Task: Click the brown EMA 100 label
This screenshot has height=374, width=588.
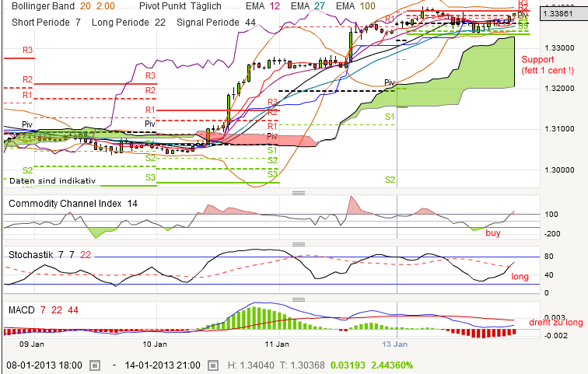Action: [x=355, y=6]
